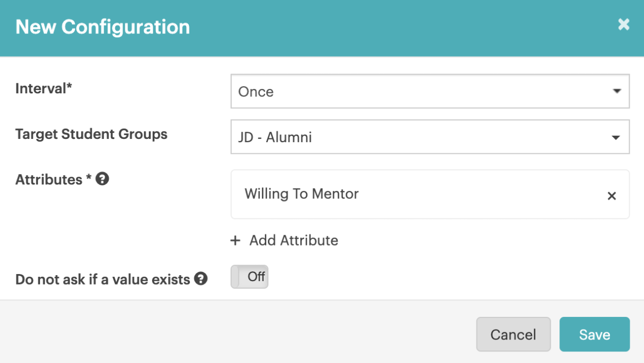Click the New Configuration dialog title
The image size is (644, 363).
click(x=103, y=27)
